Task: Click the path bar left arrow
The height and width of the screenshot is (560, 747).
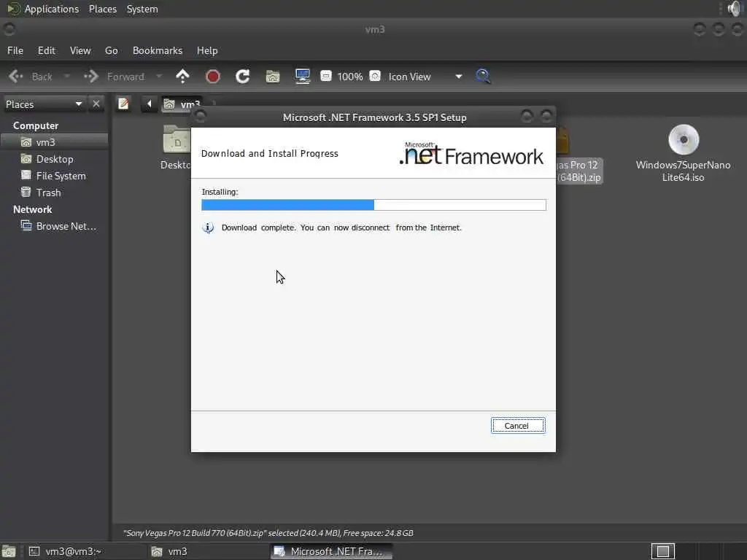Action: 149,104
